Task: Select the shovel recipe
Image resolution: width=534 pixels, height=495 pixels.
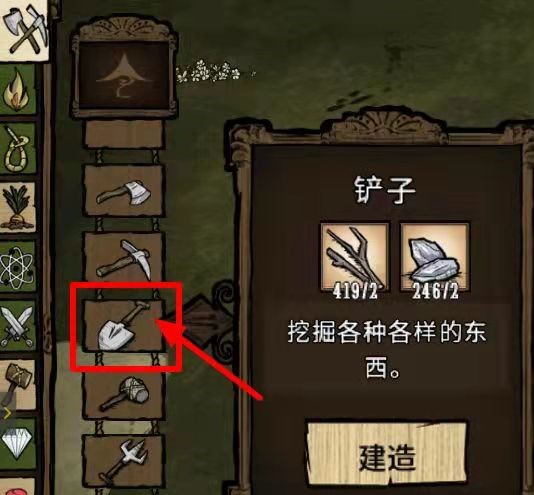Action: 125,326
